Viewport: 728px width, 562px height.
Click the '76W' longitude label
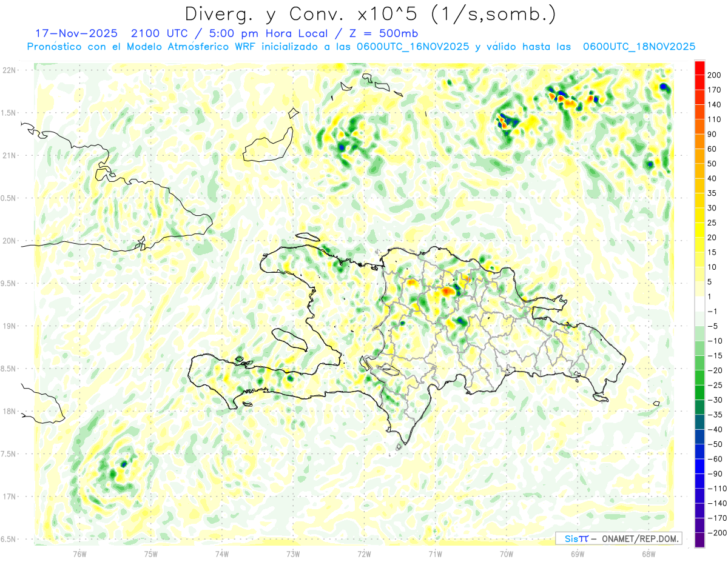tap(79, 554)
